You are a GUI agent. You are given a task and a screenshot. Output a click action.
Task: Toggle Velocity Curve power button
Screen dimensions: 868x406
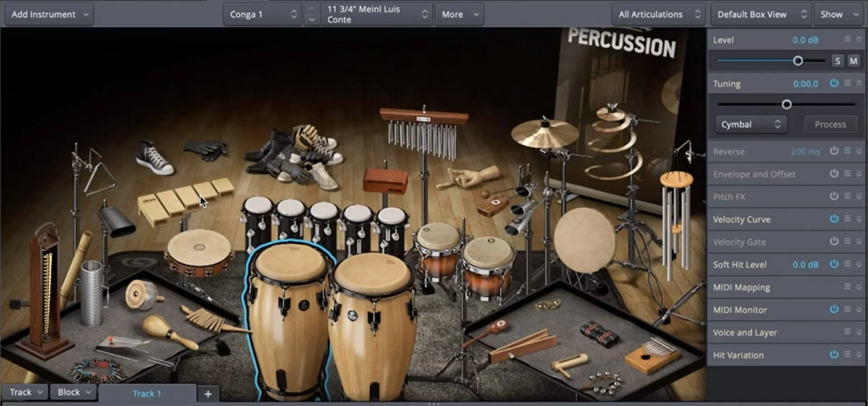coord(834,219)
